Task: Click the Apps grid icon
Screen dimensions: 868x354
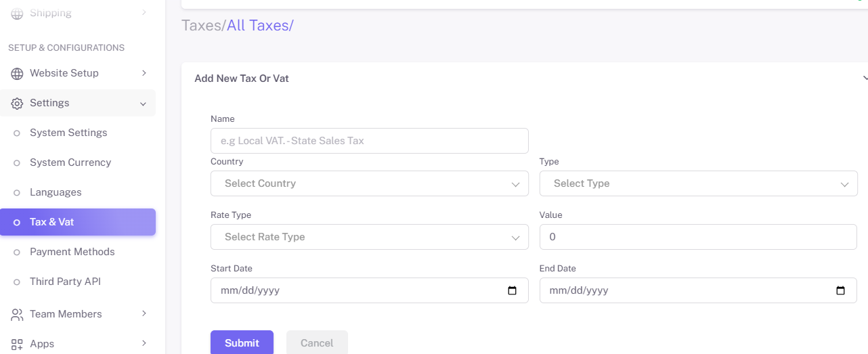Action: (x=17, y=344)
